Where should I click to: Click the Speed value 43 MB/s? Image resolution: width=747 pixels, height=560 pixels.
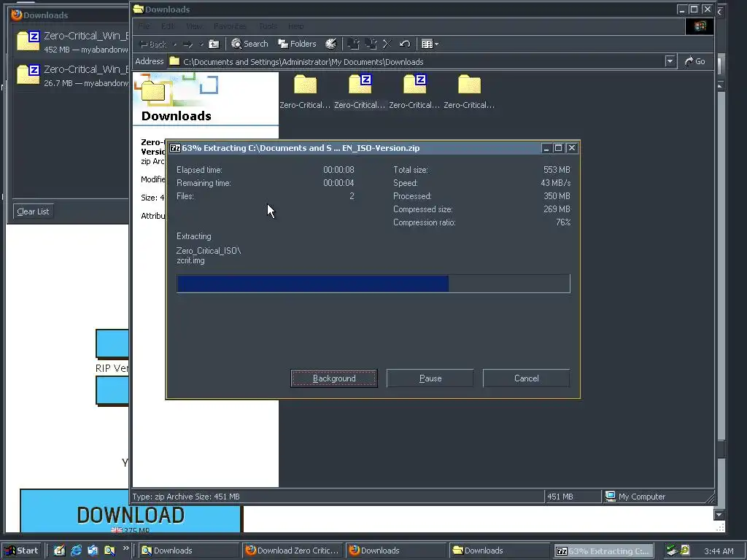point(555,183)
